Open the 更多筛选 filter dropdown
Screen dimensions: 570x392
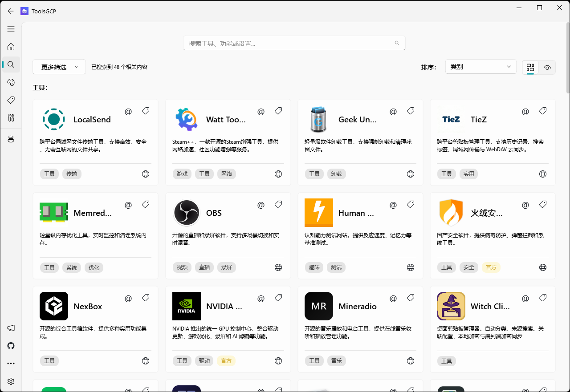[x=59, y=67]
